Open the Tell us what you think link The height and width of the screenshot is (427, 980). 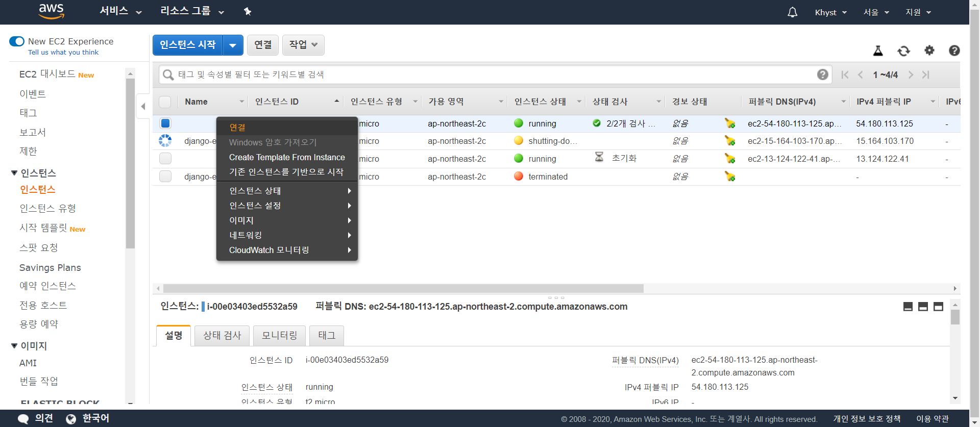tap(63, 52)
